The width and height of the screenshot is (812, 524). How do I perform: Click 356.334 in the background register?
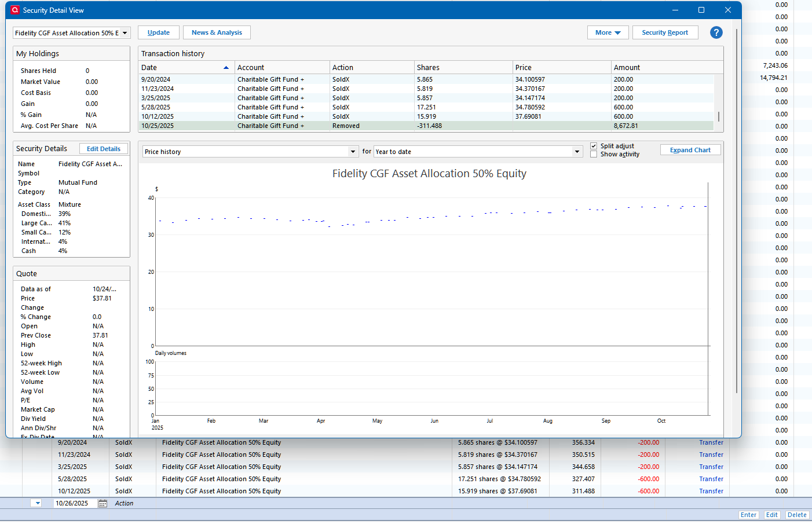pos(583,442)
